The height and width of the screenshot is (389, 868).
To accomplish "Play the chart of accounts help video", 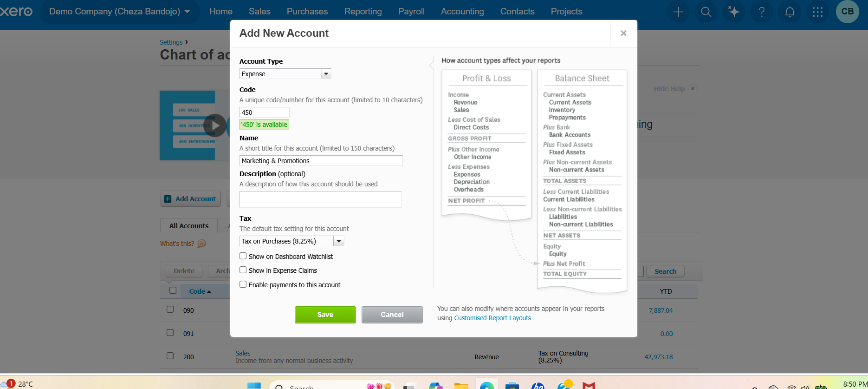I will point(215,125).
